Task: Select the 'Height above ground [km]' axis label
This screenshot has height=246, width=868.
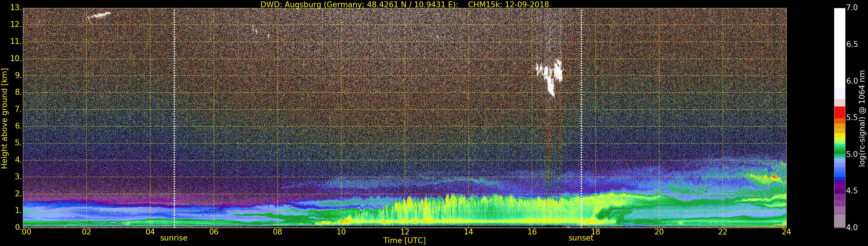Action: (4, 118)
